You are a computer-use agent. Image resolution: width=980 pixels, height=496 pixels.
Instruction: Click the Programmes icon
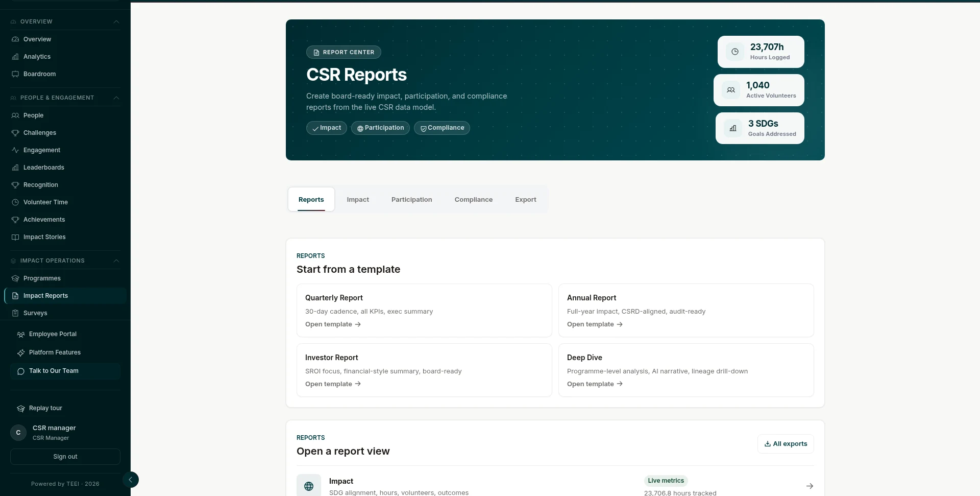pos(15,278)
